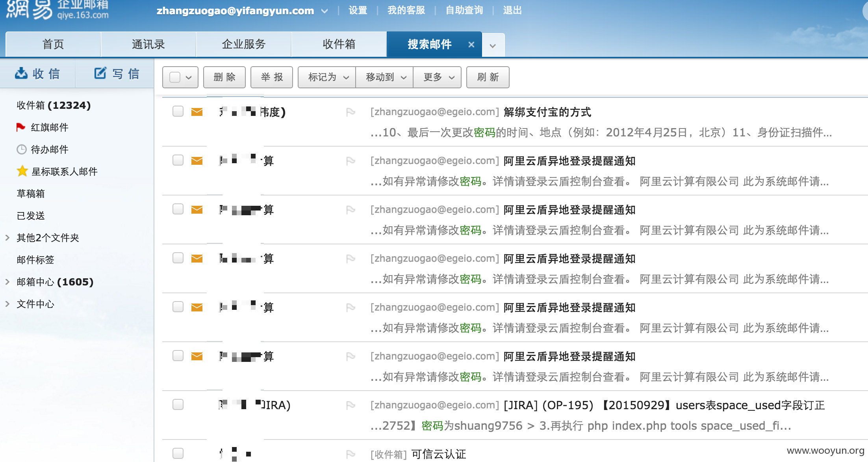Open 草稿箱 folder
This screenshot has height=462, width=868.
[x=31, y=194]
